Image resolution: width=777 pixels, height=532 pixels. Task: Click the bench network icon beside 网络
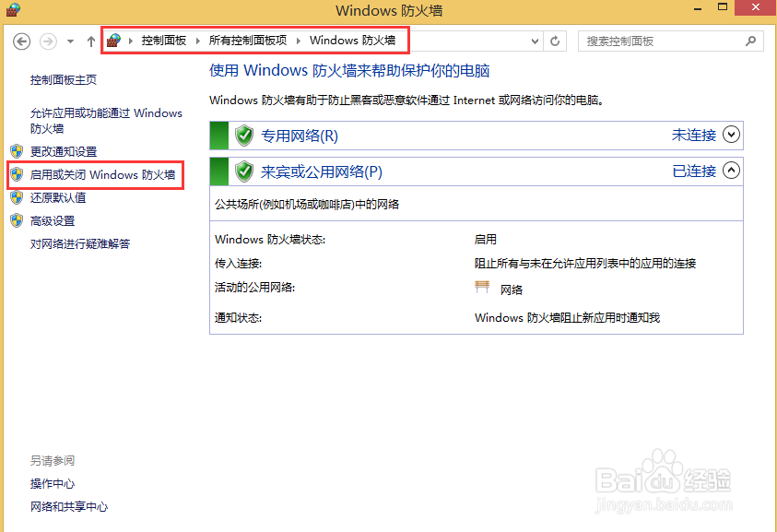(482, 287)
